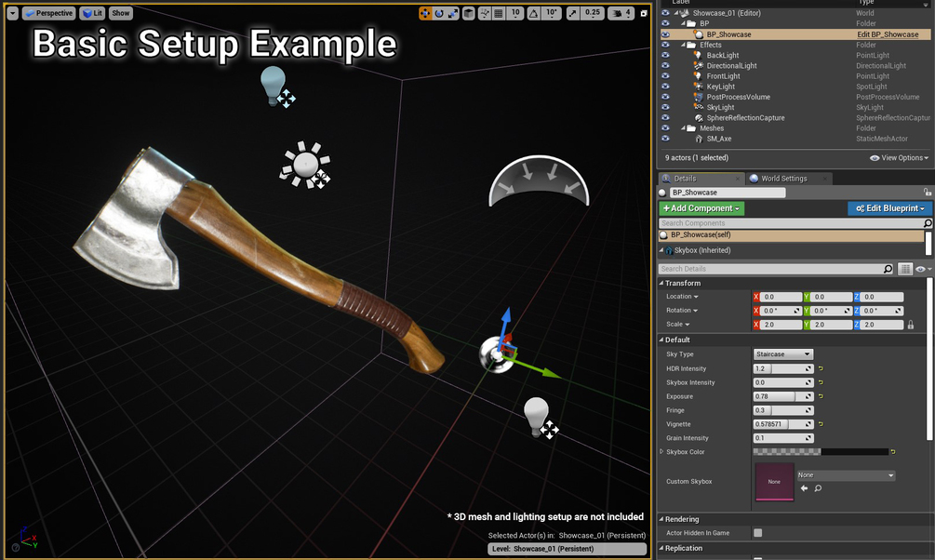Open the grid snap value 10 dropdown
935x560 pixels.
point(515,13)
